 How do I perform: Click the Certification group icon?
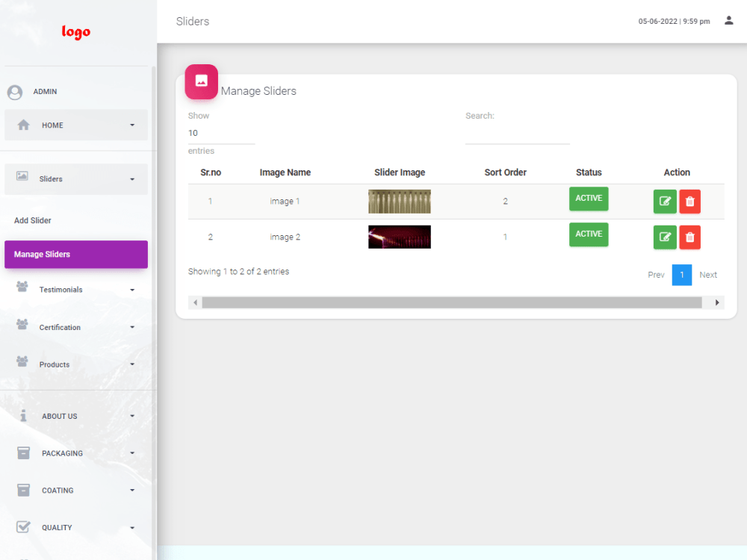tap(22, 324)
